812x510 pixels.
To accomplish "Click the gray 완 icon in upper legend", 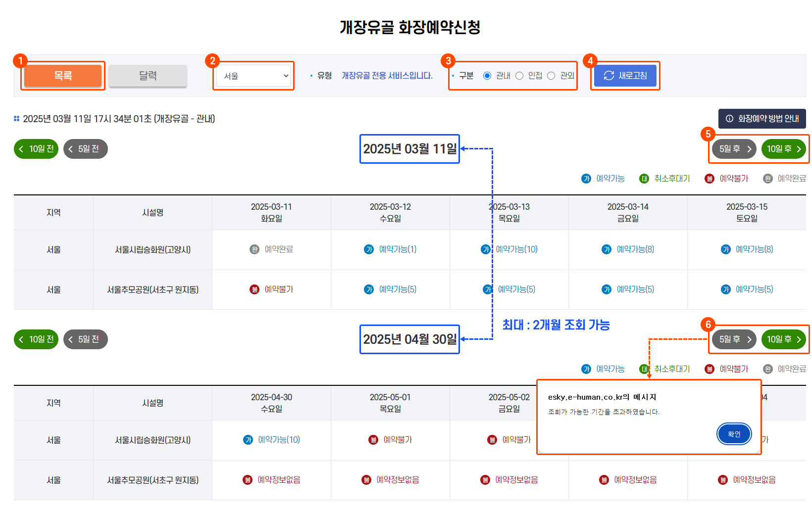I will (x=768, y=179).
